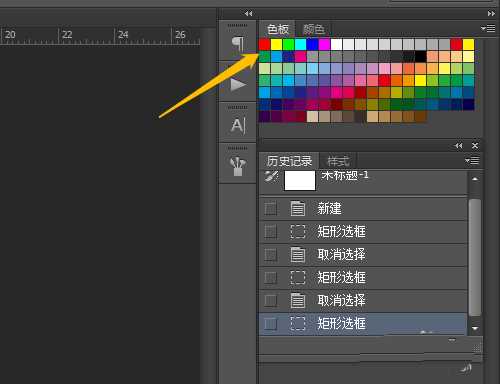Click the history brush source icon beside the snapshot
Image resolution: width=500 pixels, height=384 pixels.
point(271,177)
